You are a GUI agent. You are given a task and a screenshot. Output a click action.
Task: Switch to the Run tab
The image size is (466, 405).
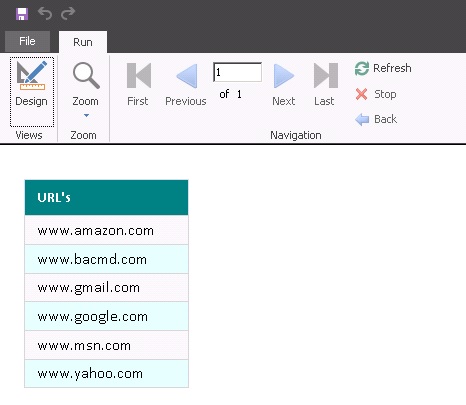pos(83,42)
